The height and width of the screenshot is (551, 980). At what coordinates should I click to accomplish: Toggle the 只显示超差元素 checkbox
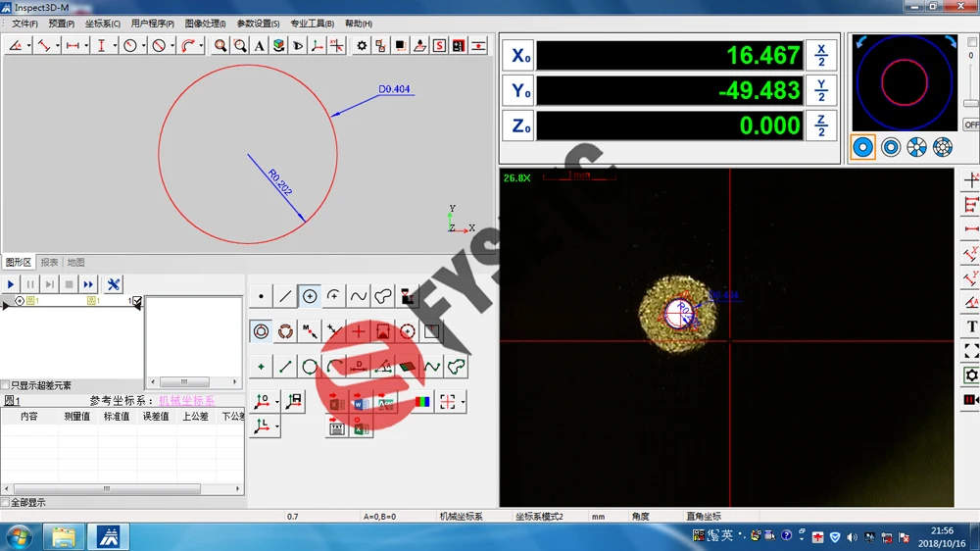coord(6,385)
